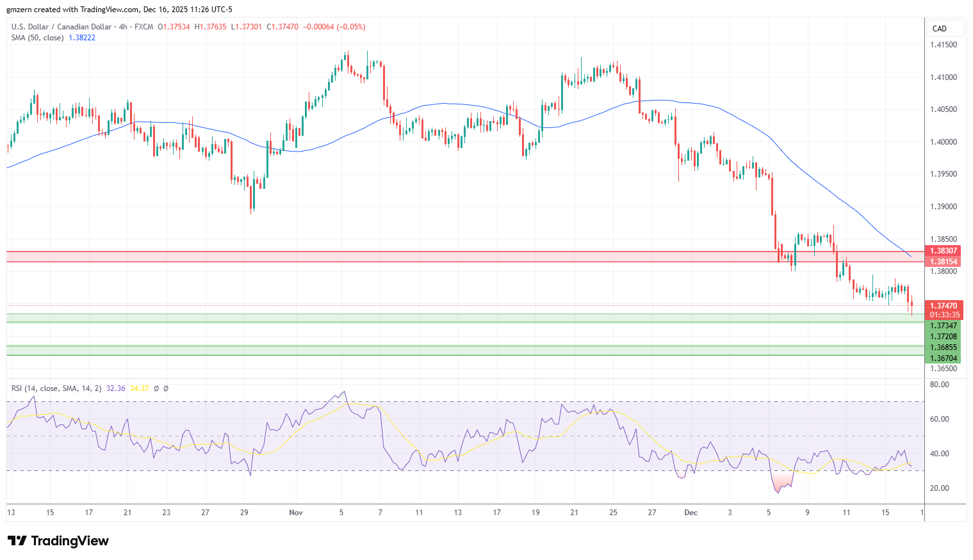This screenshot has width=973, height=560.
Task: Select the RSI moving average value 34.37
Action: [x=139, y=388]
